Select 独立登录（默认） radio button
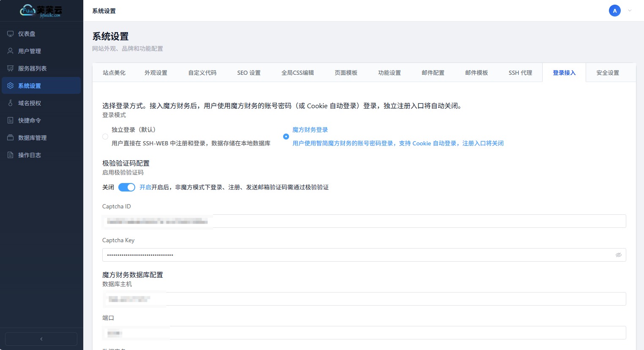644x350 pixels. (105, 137)
